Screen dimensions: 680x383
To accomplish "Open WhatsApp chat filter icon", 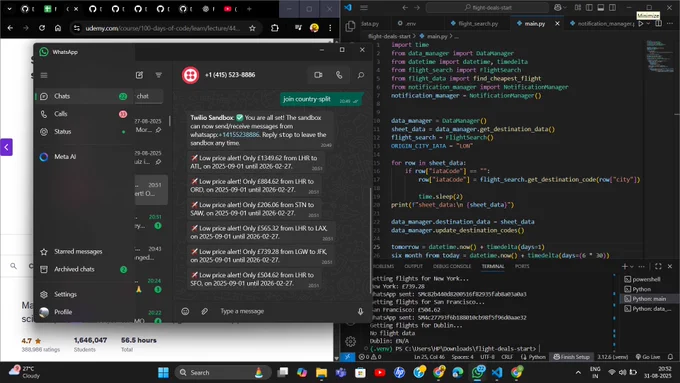I will click(159, 75).
